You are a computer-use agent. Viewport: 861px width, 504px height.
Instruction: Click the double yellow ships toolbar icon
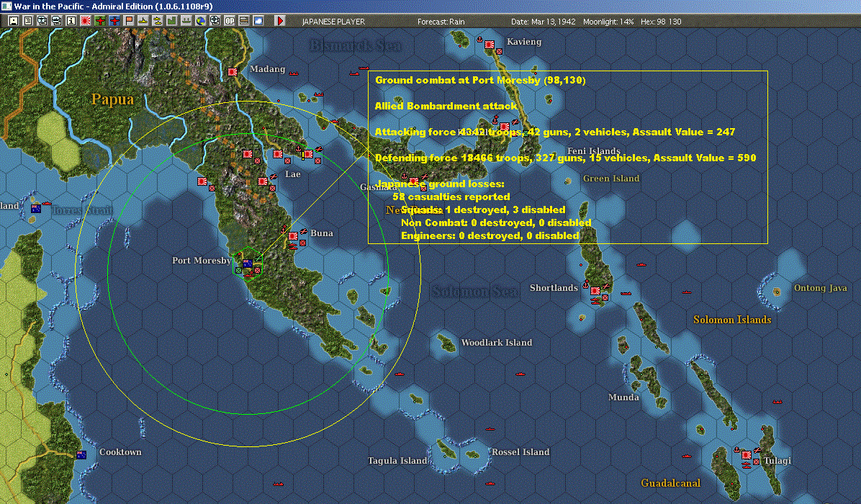tap(157, 21)
